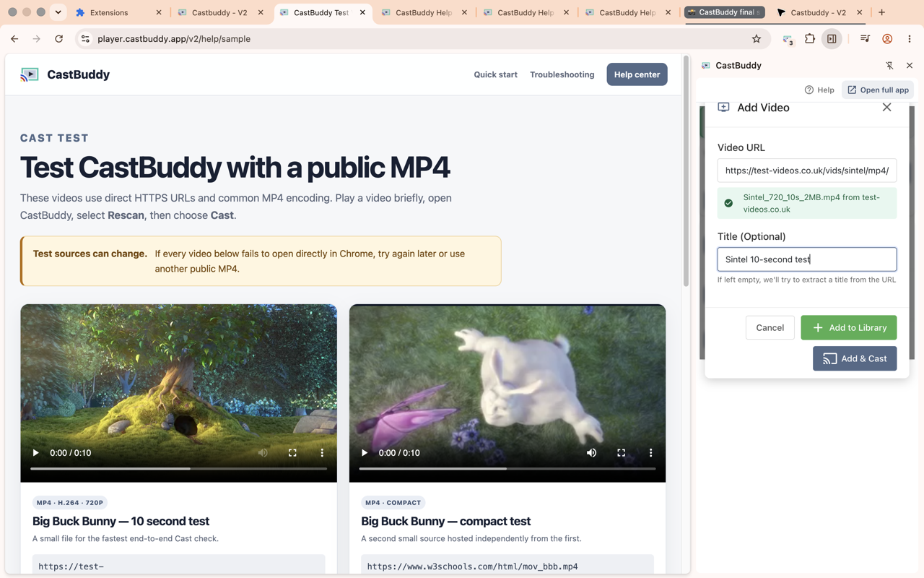Open the media controls toolbar icon
The height and width of the screenshot is (578, 924).
(865, 39)
